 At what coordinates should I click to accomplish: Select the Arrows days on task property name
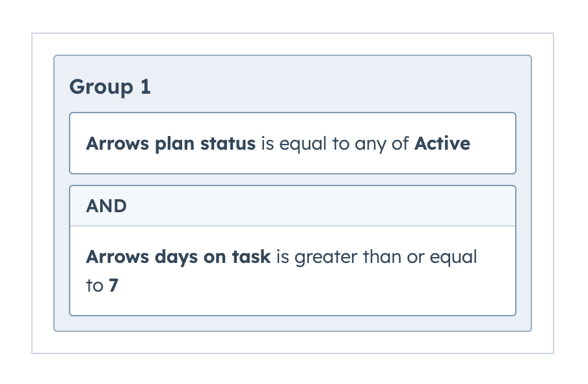(x=178, y=257)
